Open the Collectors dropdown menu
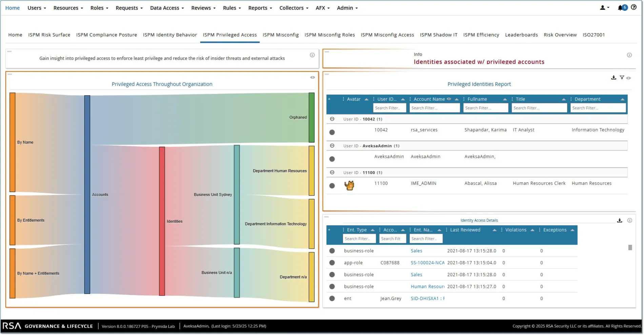644x335 pixels. [x=294, y=8]
